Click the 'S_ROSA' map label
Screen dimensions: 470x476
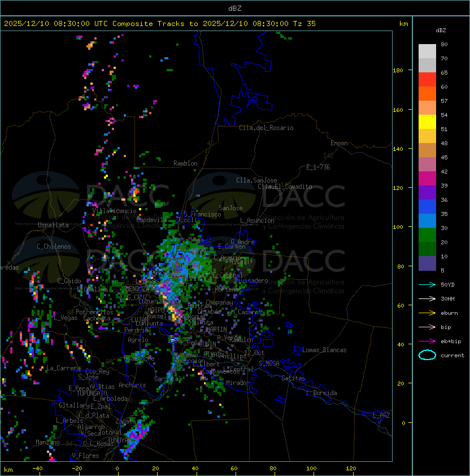[x=269, y=364]
